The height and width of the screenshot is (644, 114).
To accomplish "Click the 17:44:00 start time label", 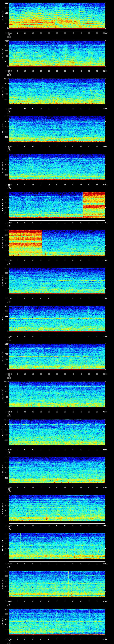I will [9, 601].
